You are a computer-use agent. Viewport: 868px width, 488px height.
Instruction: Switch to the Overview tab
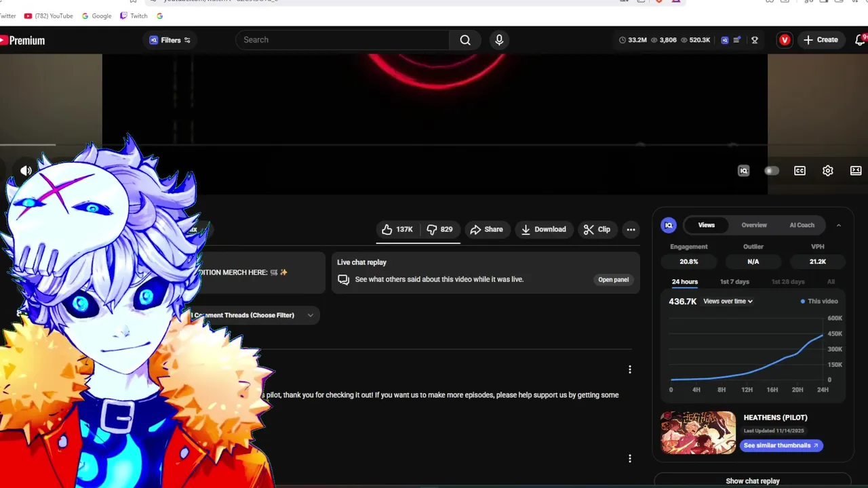(x=754, y=225)
